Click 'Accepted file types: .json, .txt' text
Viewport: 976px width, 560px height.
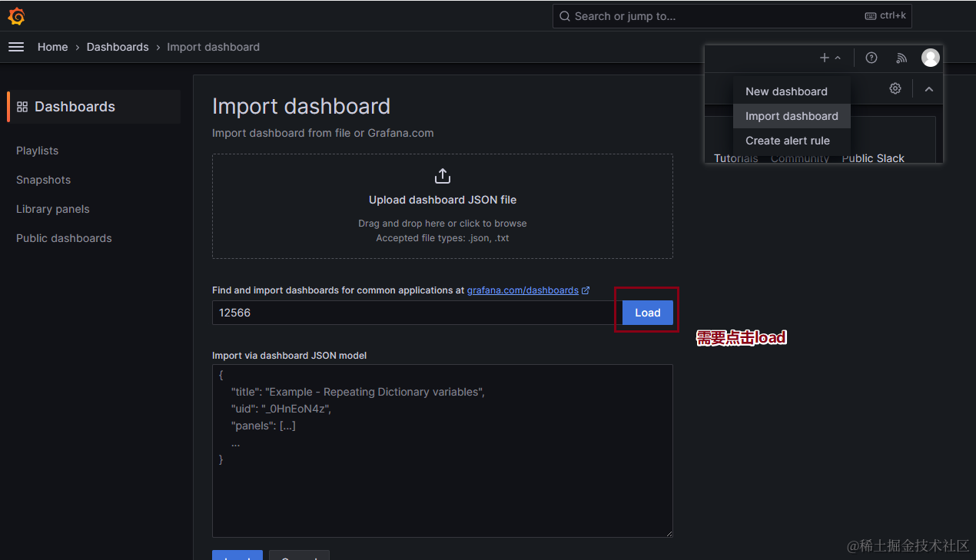pos(443,238)
